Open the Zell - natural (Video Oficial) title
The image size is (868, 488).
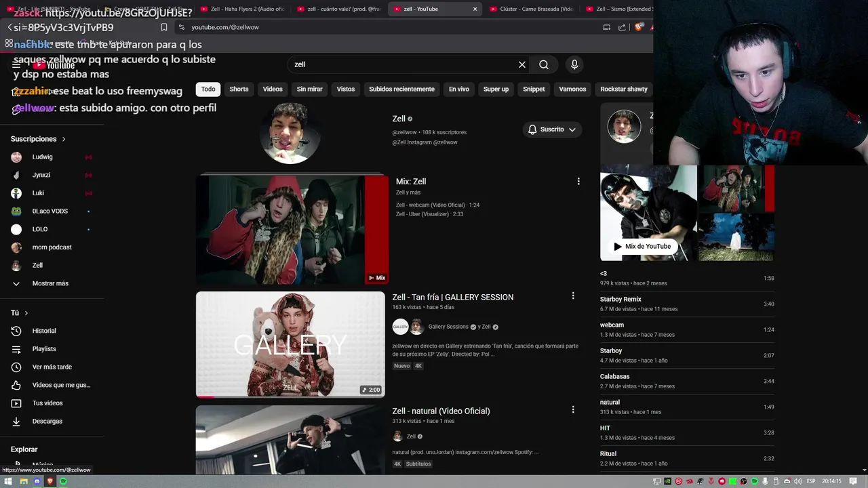[x=441, y=411]
